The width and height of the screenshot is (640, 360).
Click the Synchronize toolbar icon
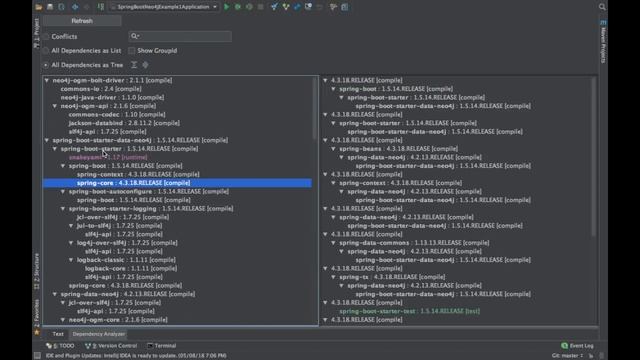coord(61,7)
